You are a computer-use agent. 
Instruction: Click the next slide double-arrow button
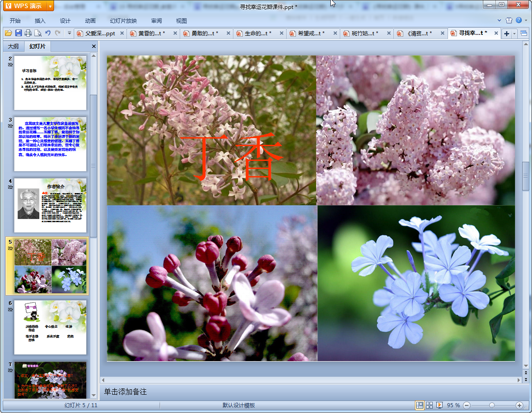(x=526, y=379)
